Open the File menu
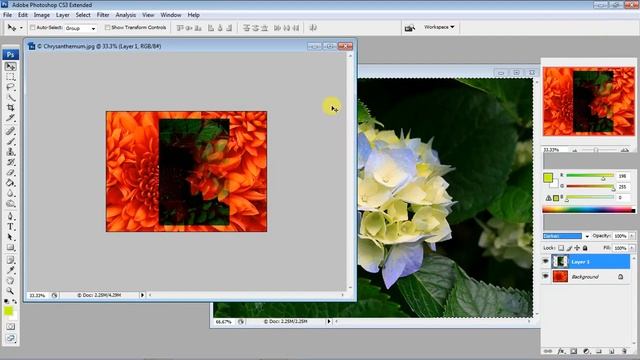 (x=7, y=15)
